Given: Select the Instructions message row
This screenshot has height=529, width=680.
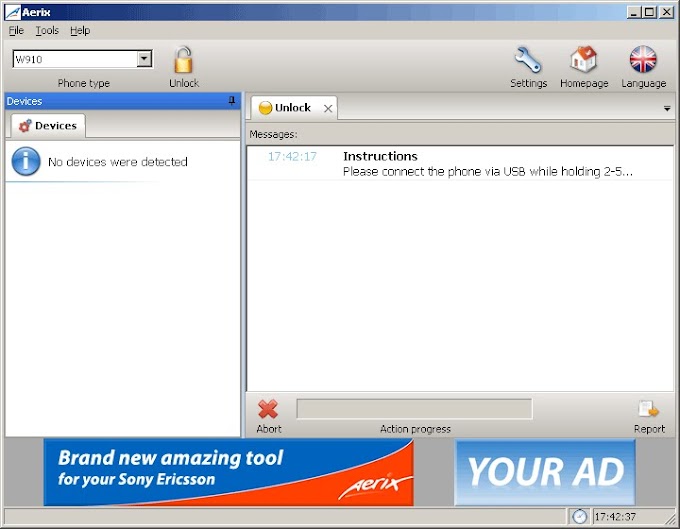Looking at the screenshot, I should point(460,163).
